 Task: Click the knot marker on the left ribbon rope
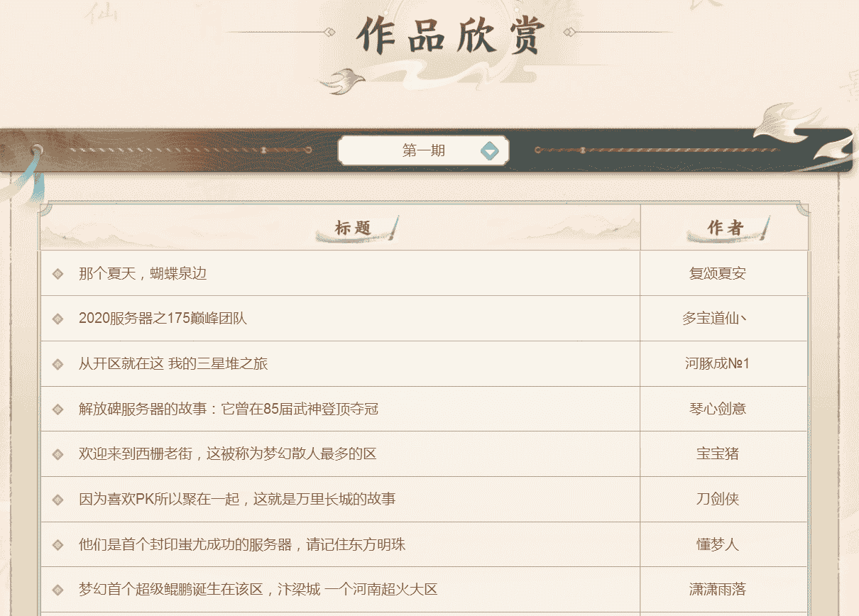click(x=37, y=150)
